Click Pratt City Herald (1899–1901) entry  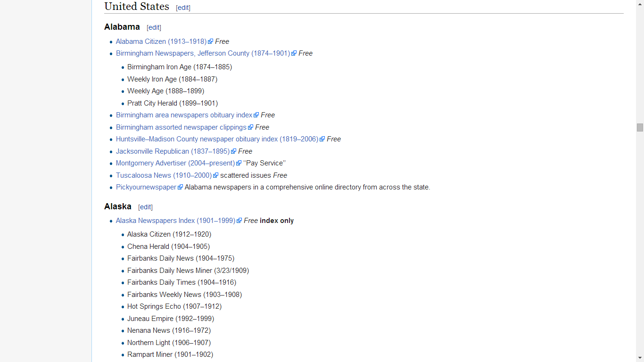[x=173, y=103]
